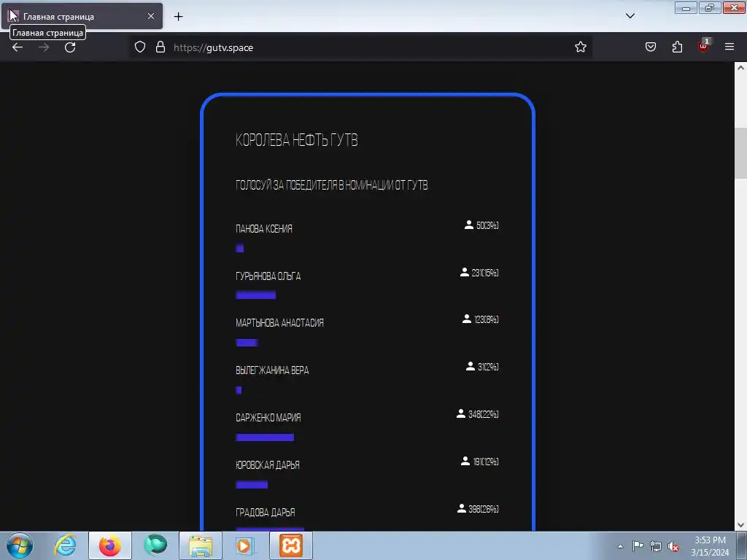
Task: Click the network tray icon
Action: click(656, 546)
